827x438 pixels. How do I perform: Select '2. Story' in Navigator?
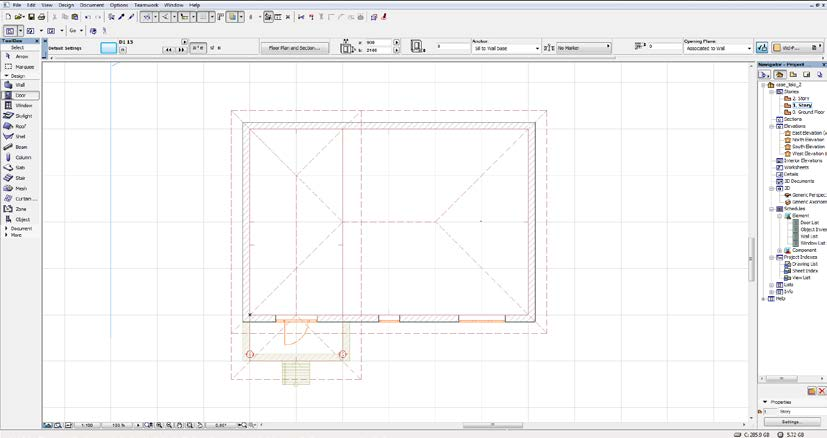point(797,99)
